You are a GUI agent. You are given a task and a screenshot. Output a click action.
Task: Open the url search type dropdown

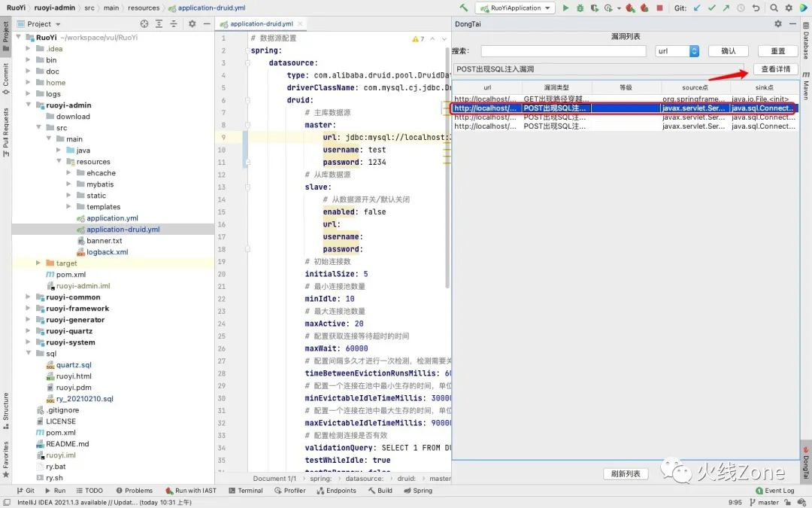(x=677, y=51)
